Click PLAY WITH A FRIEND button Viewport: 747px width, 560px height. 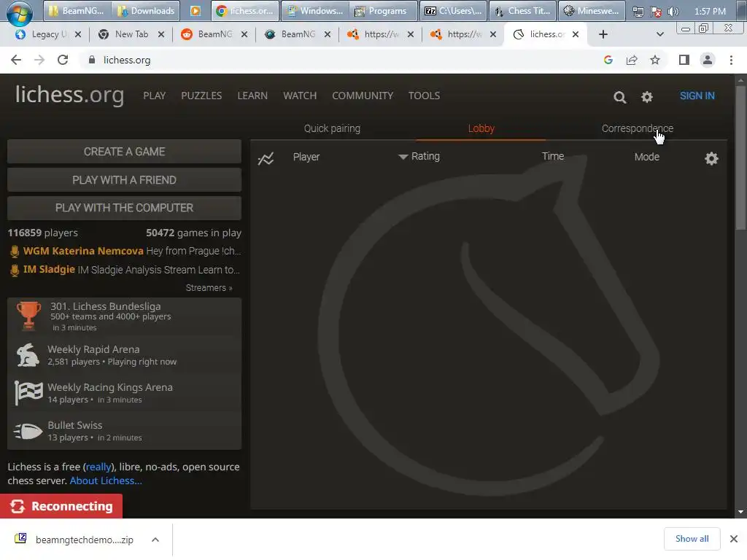click(124, 180)
